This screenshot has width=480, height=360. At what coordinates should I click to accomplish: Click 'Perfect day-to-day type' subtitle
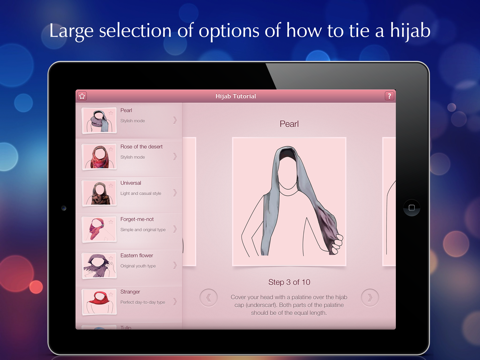point(143,302)
